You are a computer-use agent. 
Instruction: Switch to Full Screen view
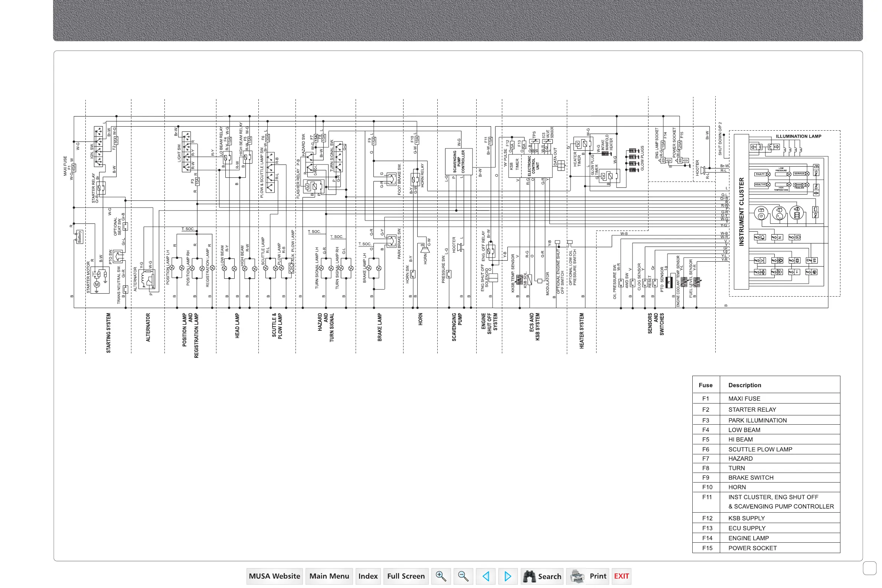point(406,576)
